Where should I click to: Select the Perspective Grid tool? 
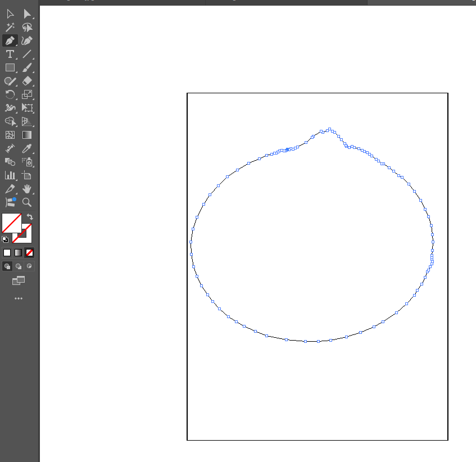(x=27, y=121)
